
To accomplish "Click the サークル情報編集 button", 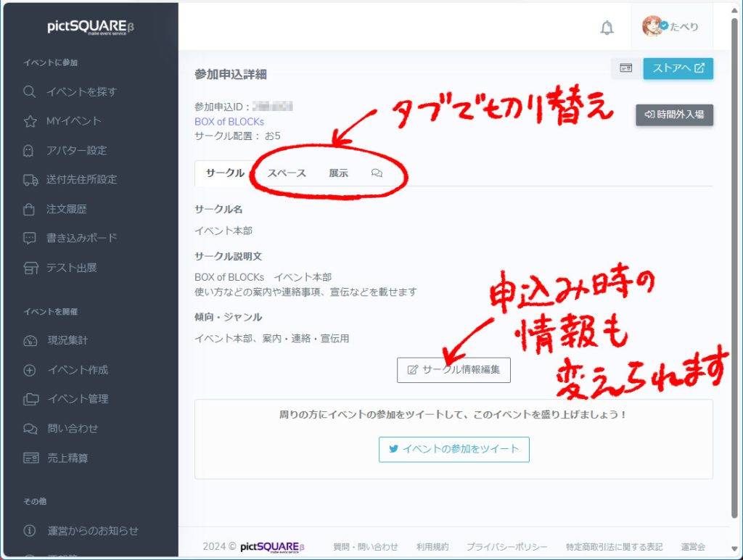I will coord(453,370).
